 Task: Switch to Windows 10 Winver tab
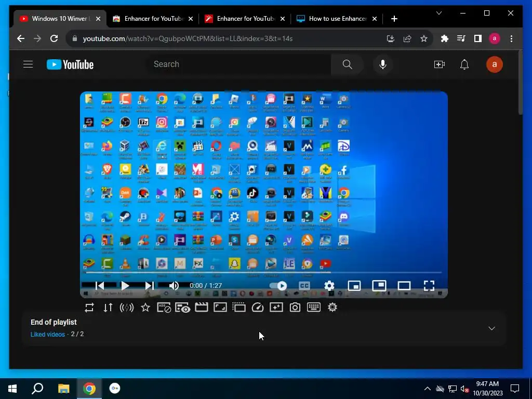(60, 19)
